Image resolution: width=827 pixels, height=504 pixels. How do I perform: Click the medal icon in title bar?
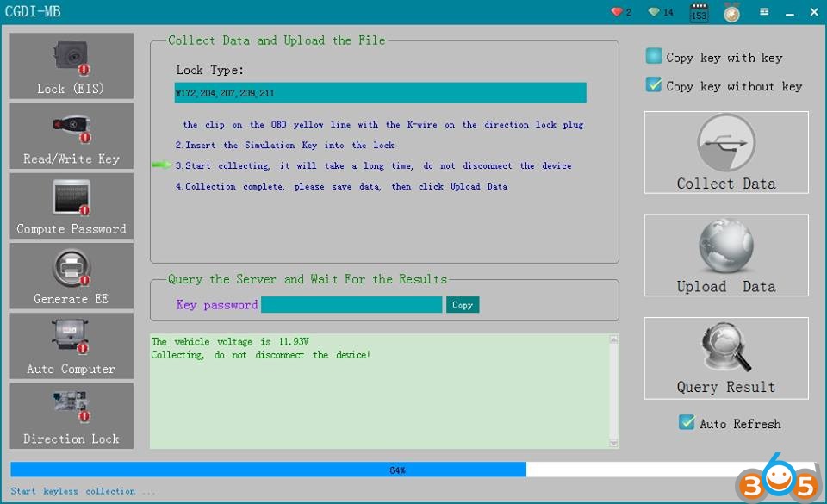(731, 12)
